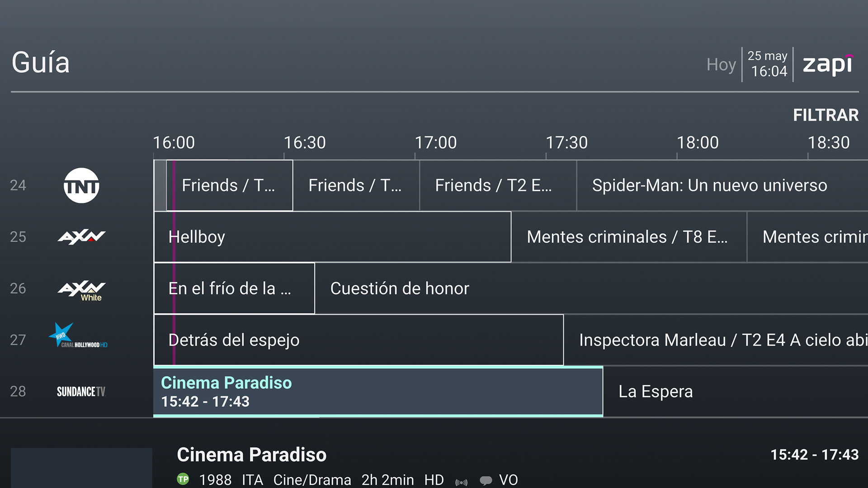Select the AXN channel logo
Viewport: 868px width, 488px height.
[x=81, y=237]
